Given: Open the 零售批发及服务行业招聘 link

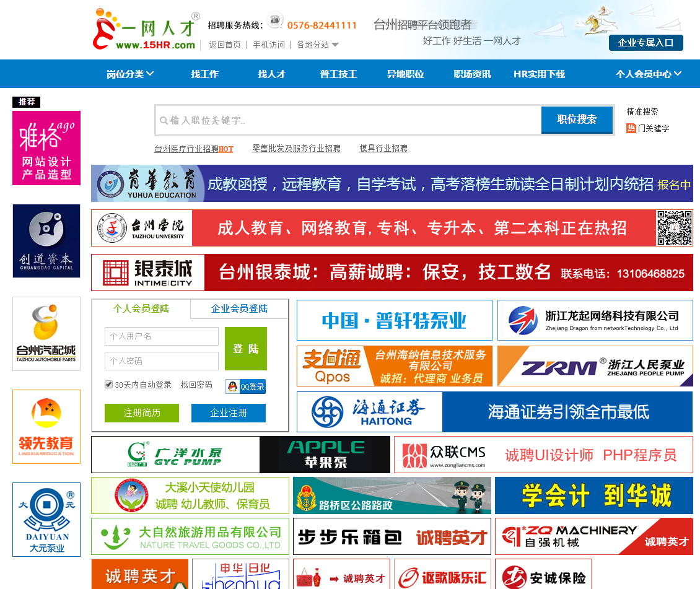Looking at the screenshot, I should click(x=297, y=148).
